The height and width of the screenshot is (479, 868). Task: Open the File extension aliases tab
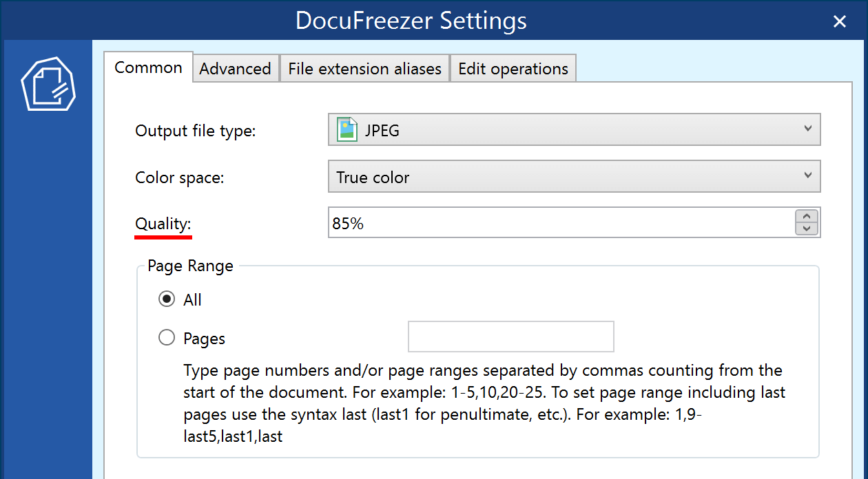click(x=364, y=68)
